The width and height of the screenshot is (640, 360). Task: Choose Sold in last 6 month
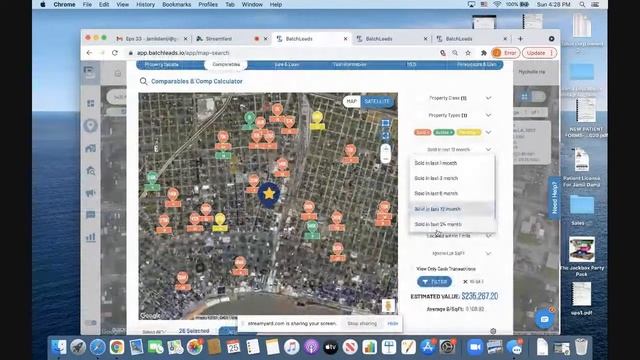pyautogui.click(x=452, y=193)
